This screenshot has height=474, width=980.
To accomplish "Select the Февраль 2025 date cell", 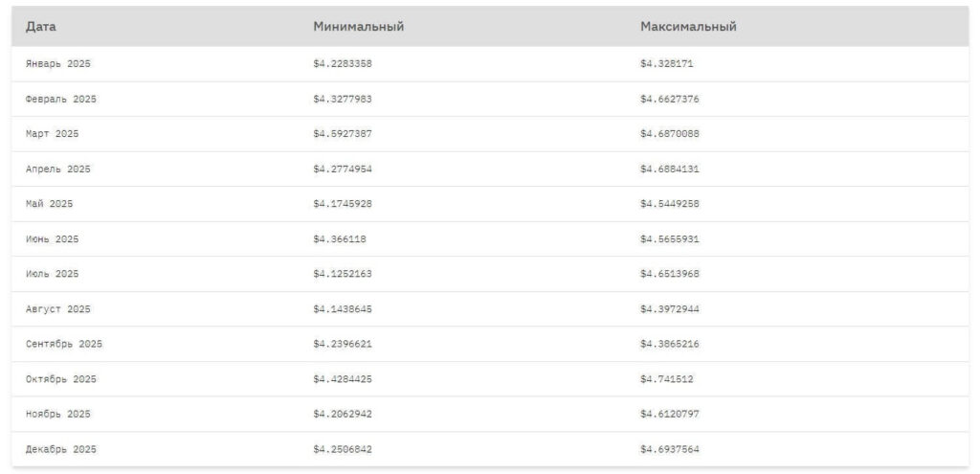I will (60, 99).
